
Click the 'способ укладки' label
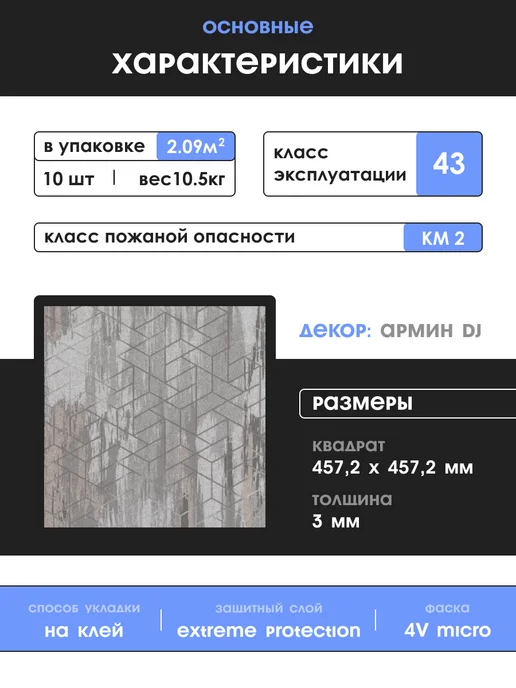[84, 609]
